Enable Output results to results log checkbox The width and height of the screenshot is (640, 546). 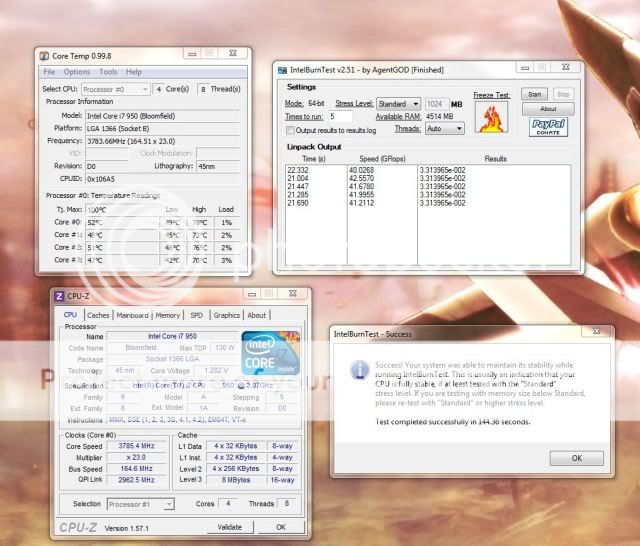290,131
